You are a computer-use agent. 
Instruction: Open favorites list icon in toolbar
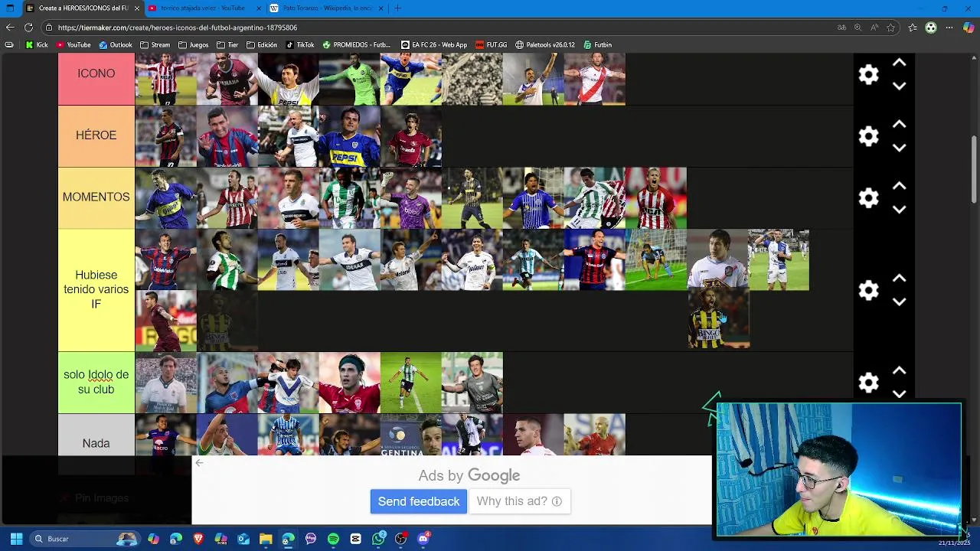point(912,28)
